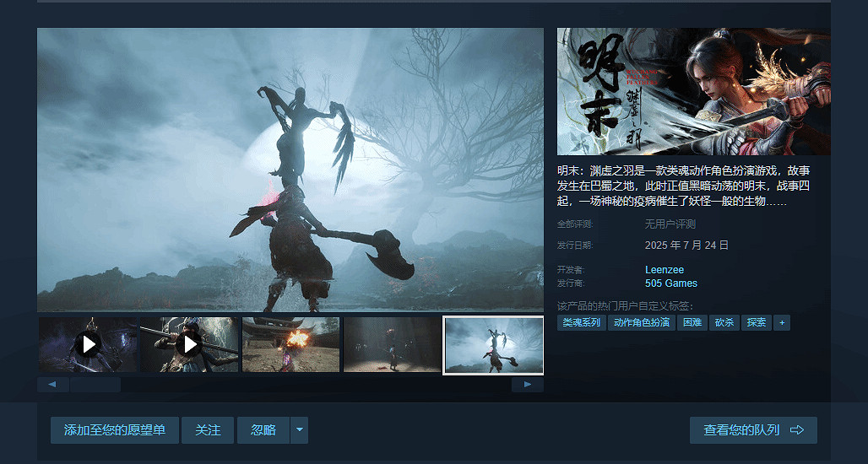Viewport: 868px width, 464px height.
Task: Select the dark rainy scene thumbnail
Action: 392,344
